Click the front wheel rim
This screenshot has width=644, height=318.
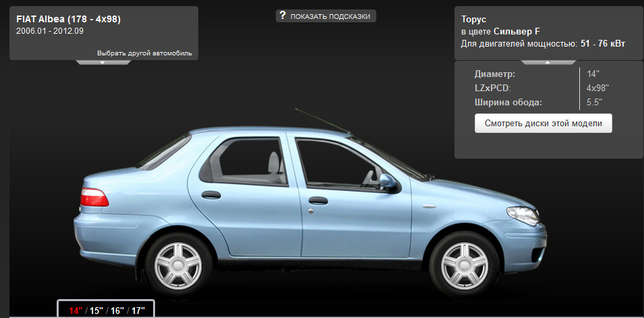(x=465, y=265)
